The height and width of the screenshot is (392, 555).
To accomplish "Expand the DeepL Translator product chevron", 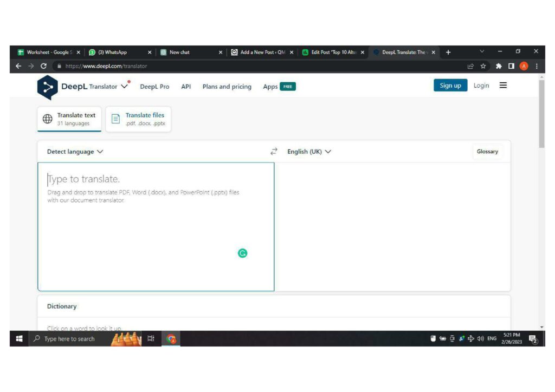I will [125, 86].
